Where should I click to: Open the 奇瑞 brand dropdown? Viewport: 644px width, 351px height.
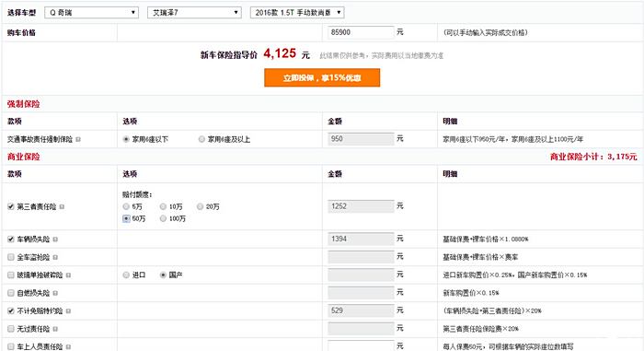coord(92,12)
